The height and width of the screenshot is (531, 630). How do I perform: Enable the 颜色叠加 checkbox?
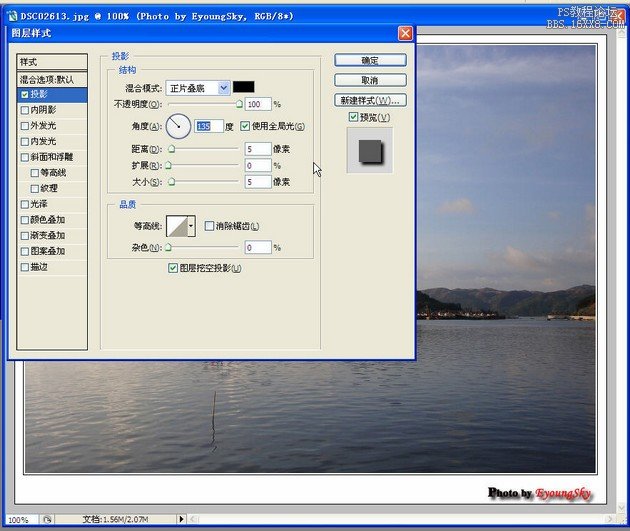(x=25, y=220)
